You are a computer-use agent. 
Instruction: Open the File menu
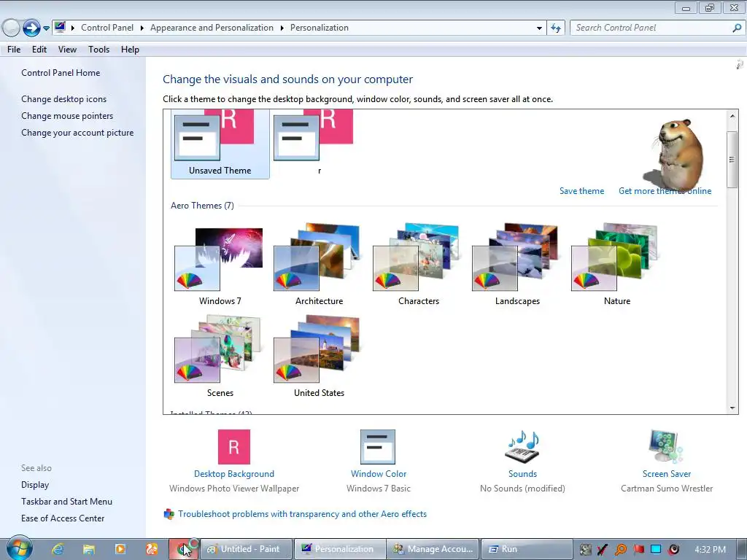(x=14, y=50)
